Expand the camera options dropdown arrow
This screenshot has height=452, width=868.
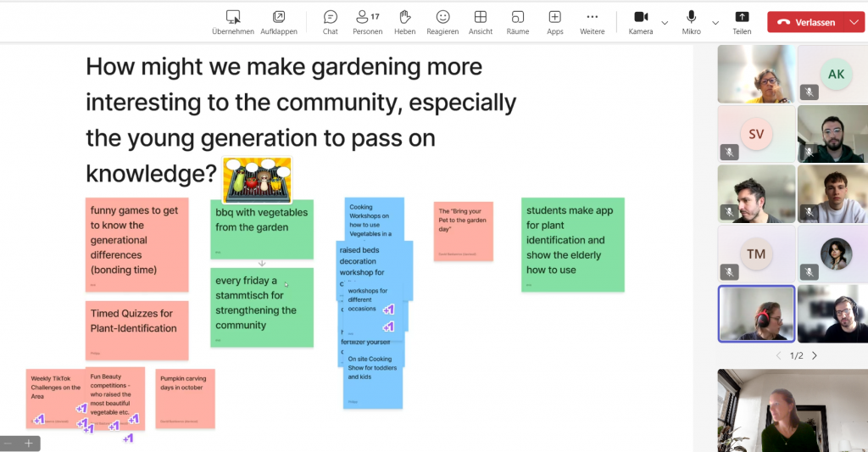665,23
